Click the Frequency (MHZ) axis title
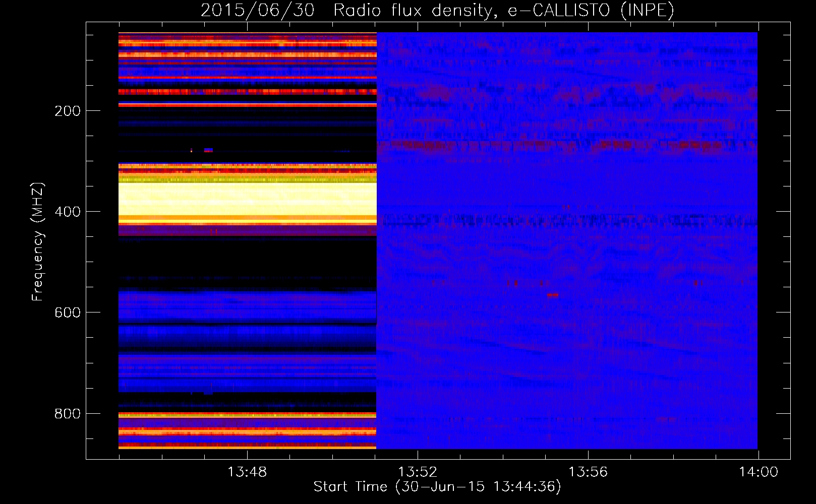Image resolution: width=816 pixels, height=504 pixels. click(x=38, y=242)
